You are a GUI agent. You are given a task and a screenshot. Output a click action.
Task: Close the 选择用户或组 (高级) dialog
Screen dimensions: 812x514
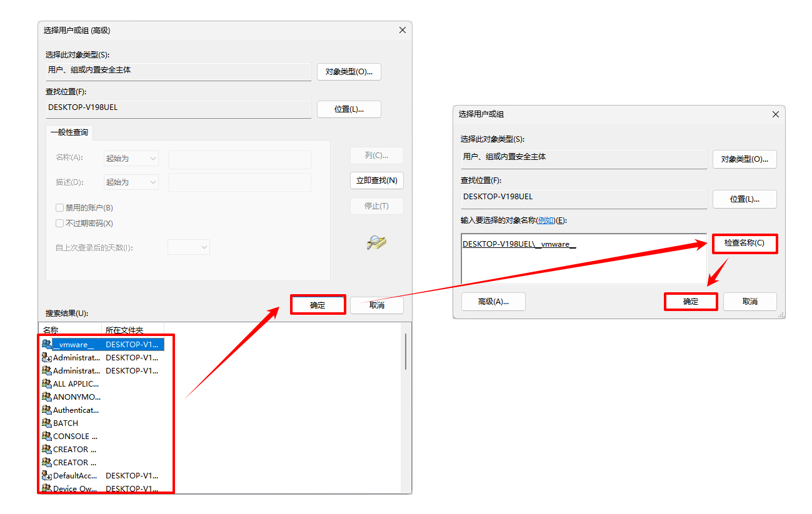[403, 30]
